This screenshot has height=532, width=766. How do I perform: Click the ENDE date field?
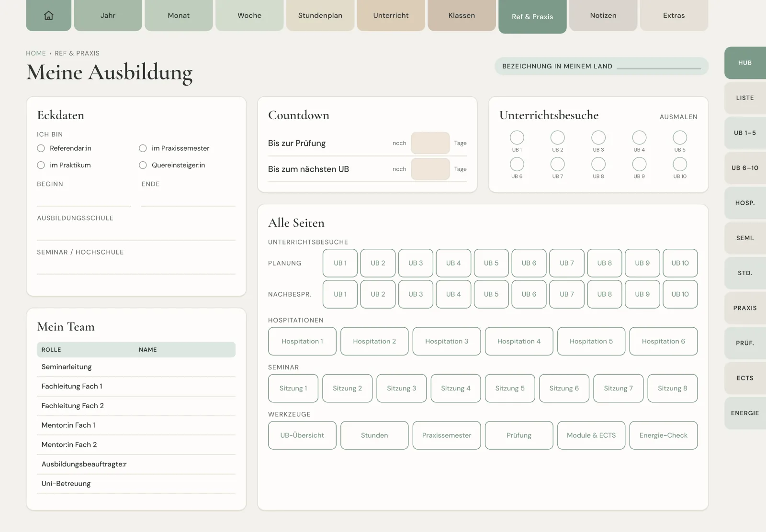point(188,199)
